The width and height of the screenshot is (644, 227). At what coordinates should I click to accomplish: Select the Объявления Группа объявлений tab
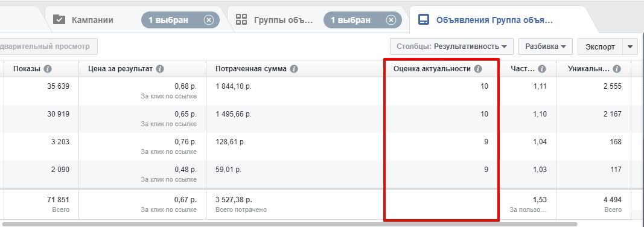pyautogui.click(x=494, y=20)
